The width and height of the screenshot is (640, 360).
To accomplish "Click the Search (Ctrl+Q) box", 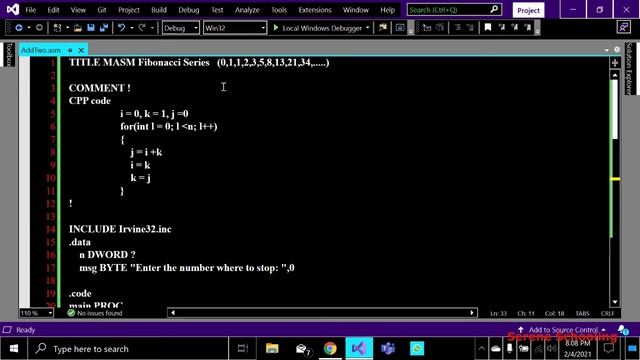I will pos(454,9).
